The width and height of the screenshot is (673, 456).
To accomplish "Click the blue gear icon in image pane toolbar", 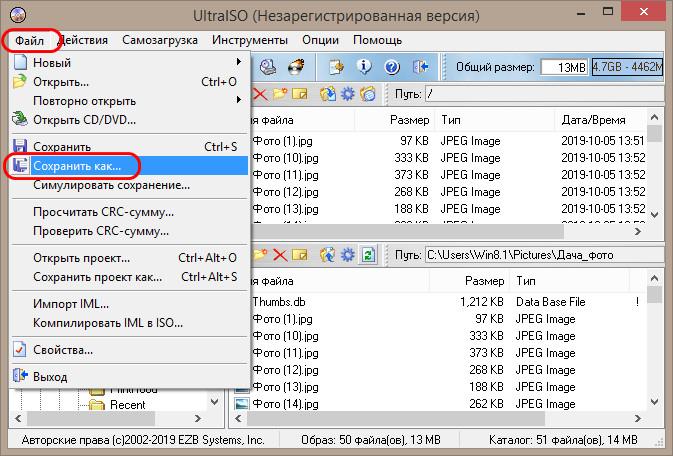I will tap(348, 94).
